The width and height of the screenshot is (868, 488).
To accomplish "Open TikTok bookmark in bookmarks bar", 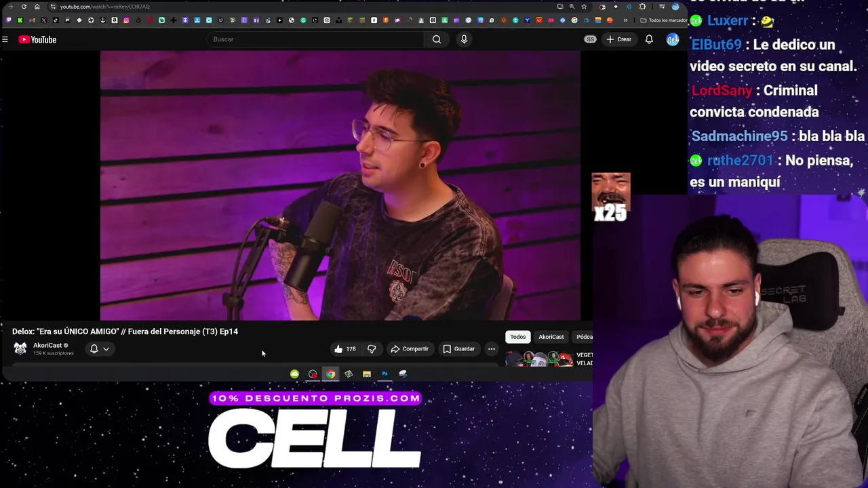I will click(56, 20).
